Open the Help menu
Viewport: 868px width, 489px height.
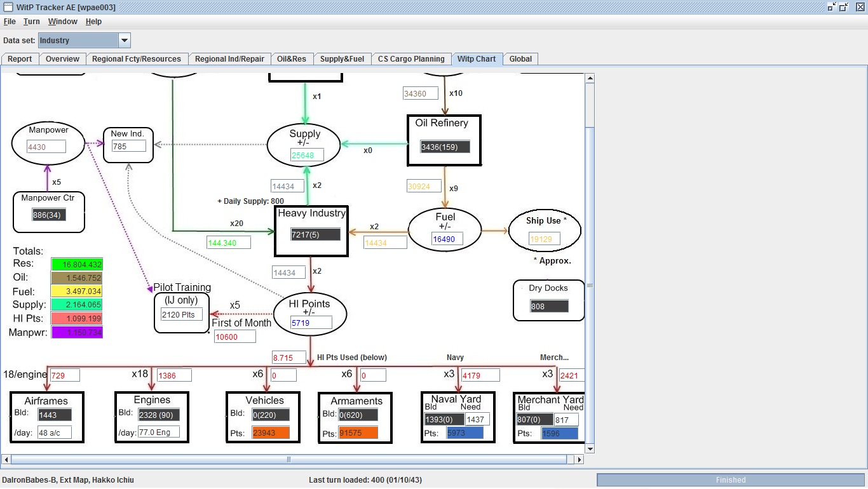coord(94,22)
